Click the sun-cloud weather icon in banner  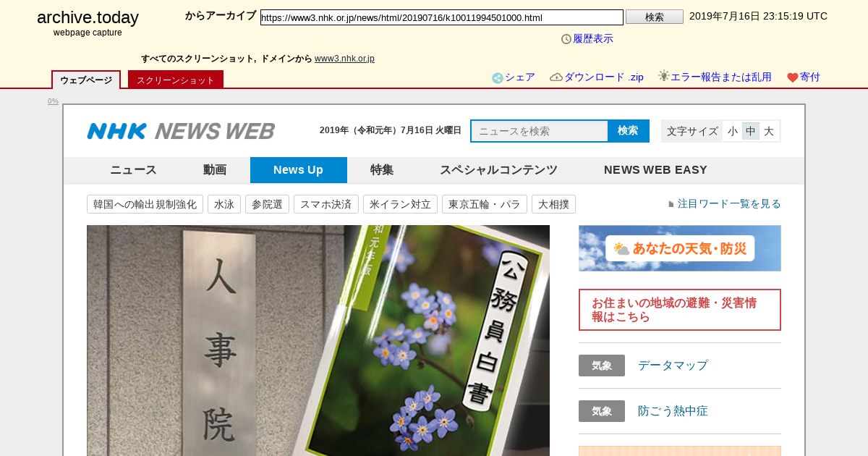621,249
